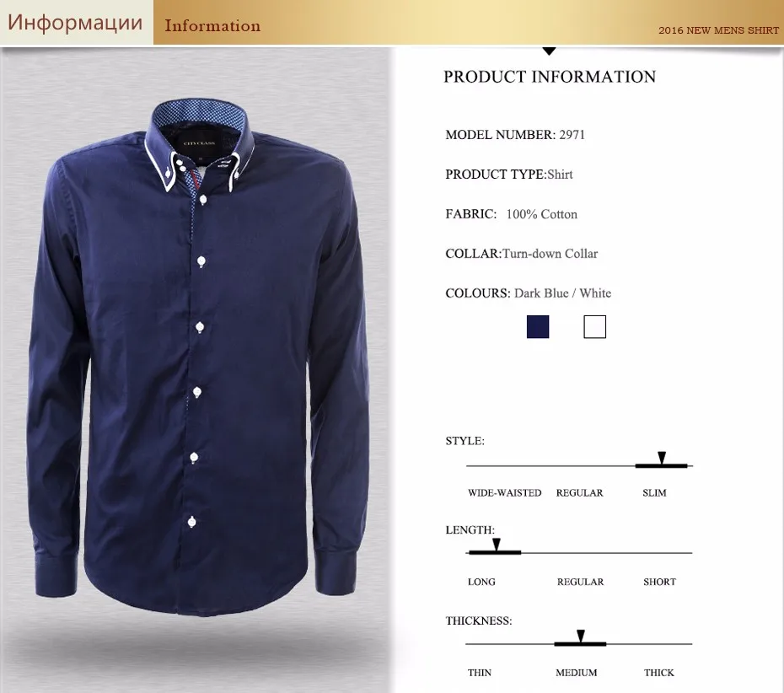
Task: Choose the SLIM style label
Action: tap(654, 492)
